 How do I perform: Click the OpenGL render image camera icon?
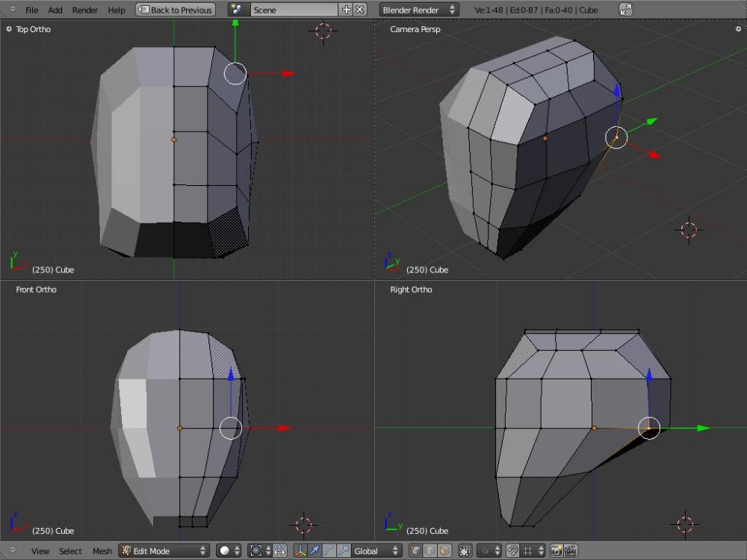(556, 551)
